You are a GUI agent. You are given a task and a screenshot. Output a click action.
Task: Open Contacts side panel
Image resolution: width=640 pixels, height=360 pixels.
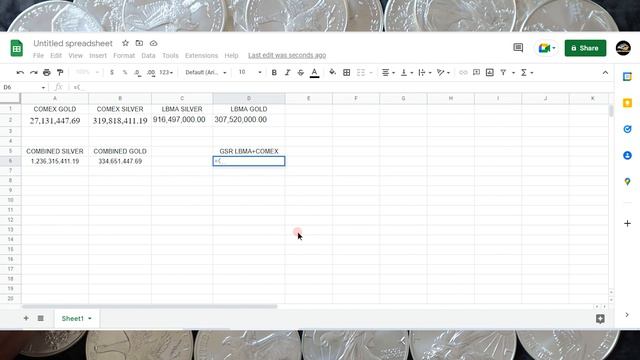(x=627, y=156)
